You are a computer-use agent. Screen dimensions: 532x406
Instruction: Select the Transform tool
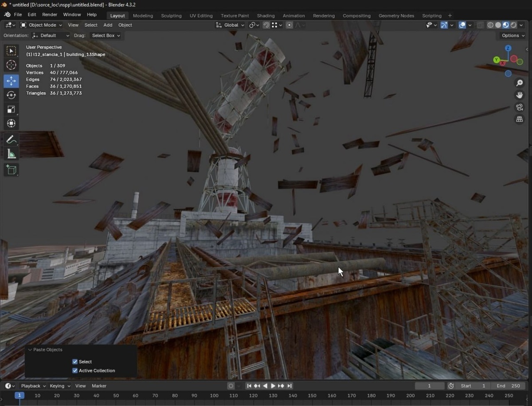pyautogui.click(x=12, y=123)
